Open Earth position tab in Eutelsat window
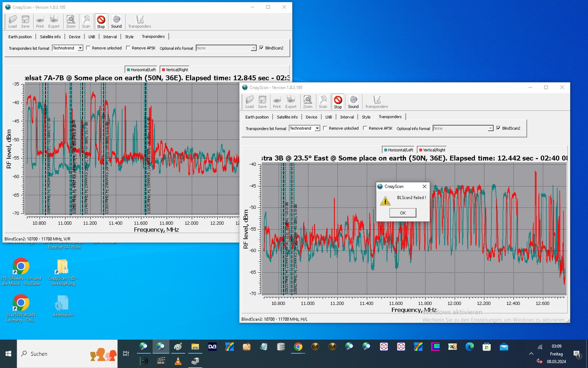Viewport: 588px width, 368px height. pyautogui.click(x=20, y=37)
